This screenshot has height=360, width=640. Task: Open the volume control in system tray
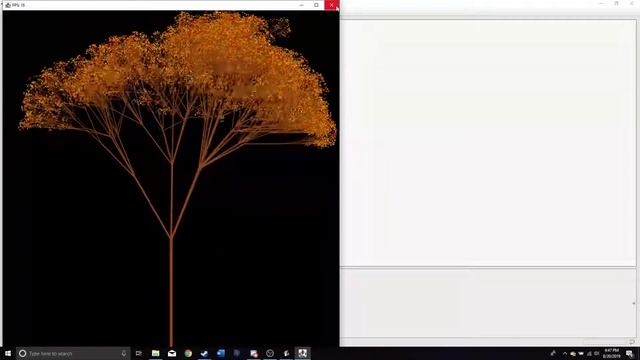pos(597,353)
